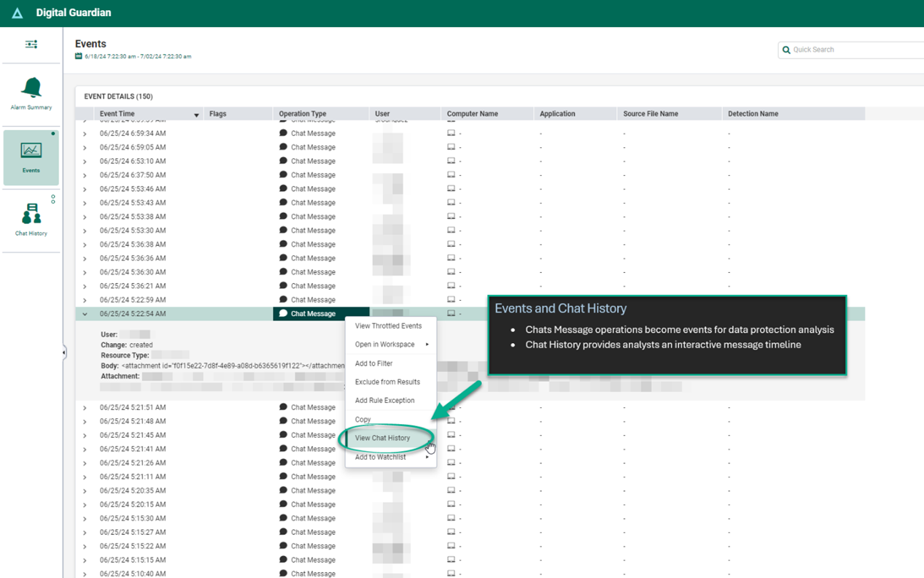Click the Quick Search magnifier icon
The height and width of the screenshot is (578, 924).
point(786,50)
